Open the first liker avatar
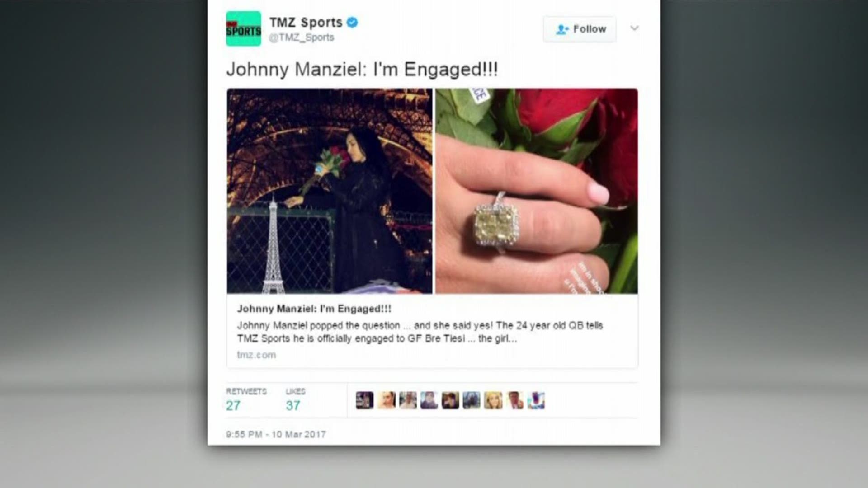This screenshot has width=868, height=488. pos(364,400)
